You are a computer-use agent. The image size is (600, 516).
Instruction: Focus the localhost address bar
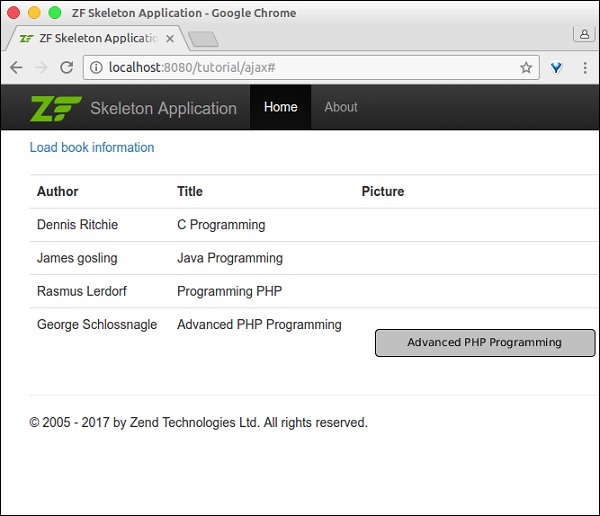pos(300,68)
